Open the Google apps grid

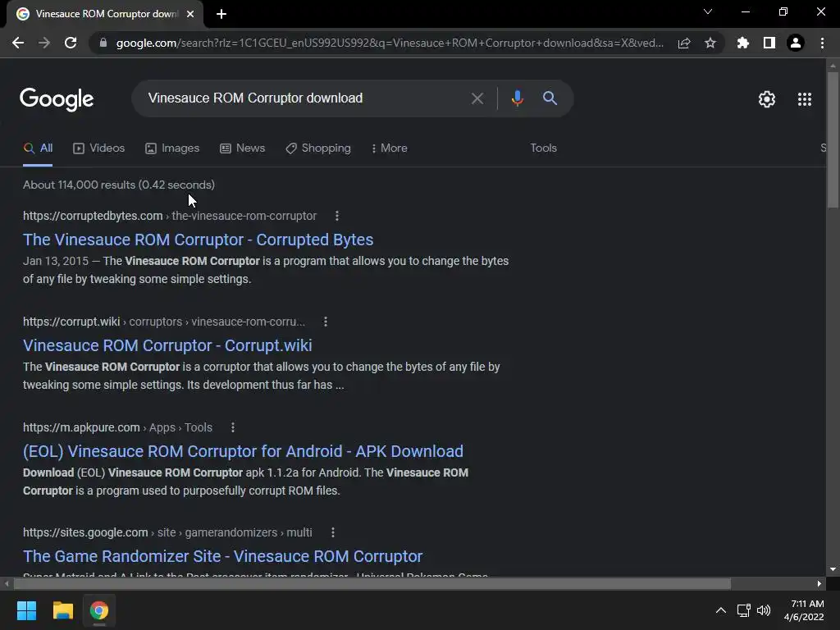click(805, 99)
